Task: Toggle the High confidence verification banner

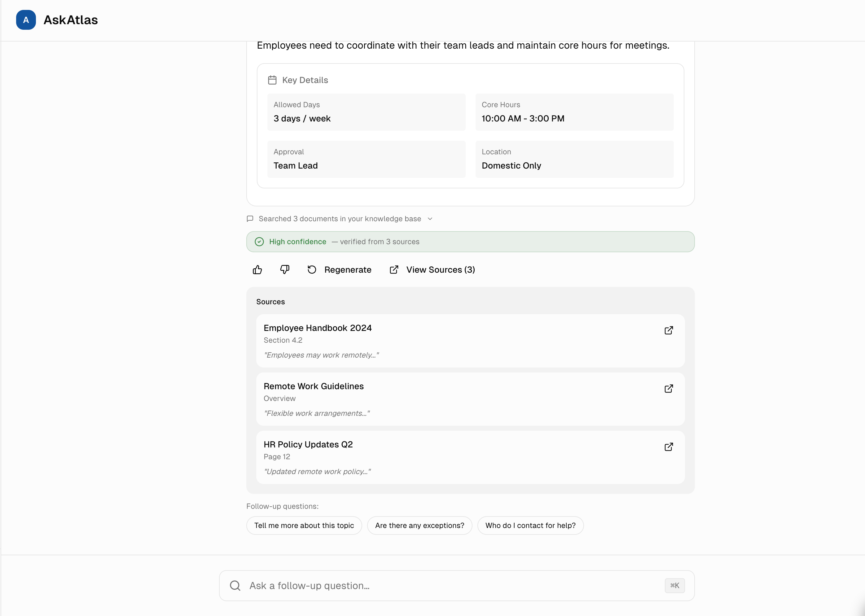Action: click(470, 242)
